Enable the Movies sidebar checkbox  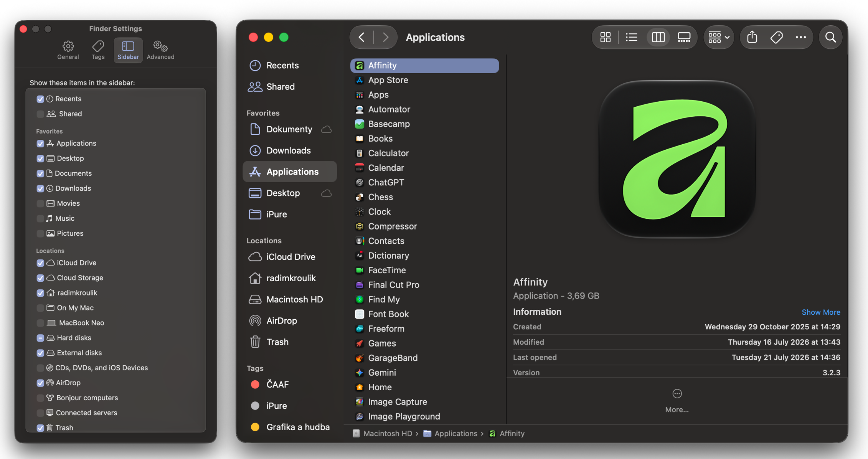(40, 203)
